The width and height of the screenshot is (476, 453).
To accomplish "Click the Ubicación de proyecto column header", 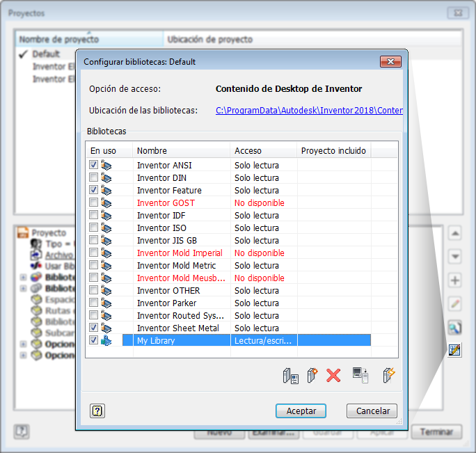I will (x=312, y=39).
